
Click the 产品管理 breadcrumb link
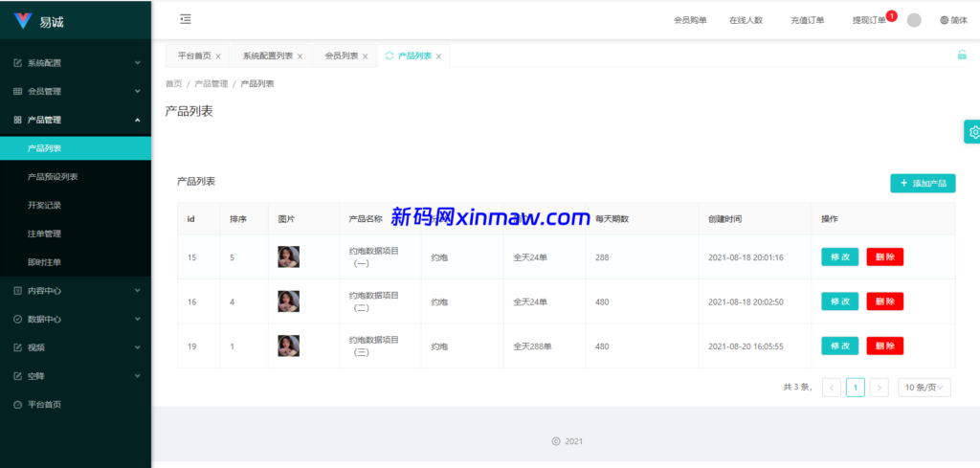(212, 83)
